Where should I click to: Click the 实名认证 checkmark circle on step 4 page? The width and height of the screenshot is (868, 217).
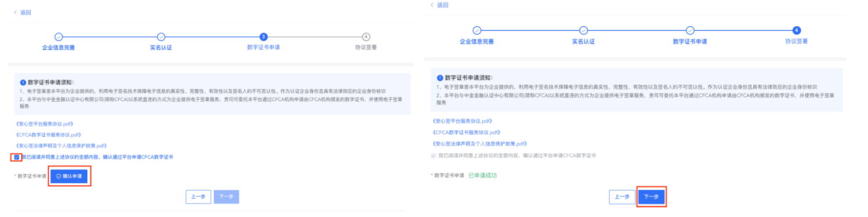[x=583, y=31]
